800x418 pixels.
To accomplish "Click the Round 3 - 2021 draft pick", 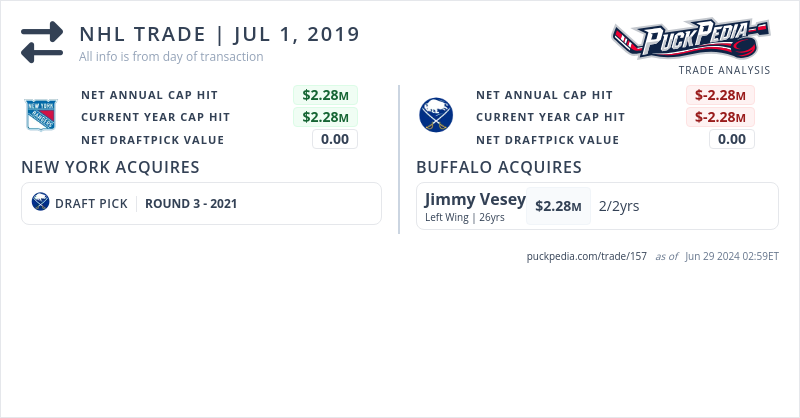I will point(191,203).
